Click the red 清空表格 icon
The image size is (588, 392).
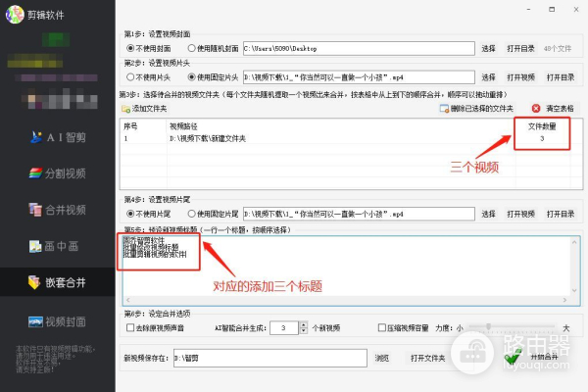[x=536, y=109]
